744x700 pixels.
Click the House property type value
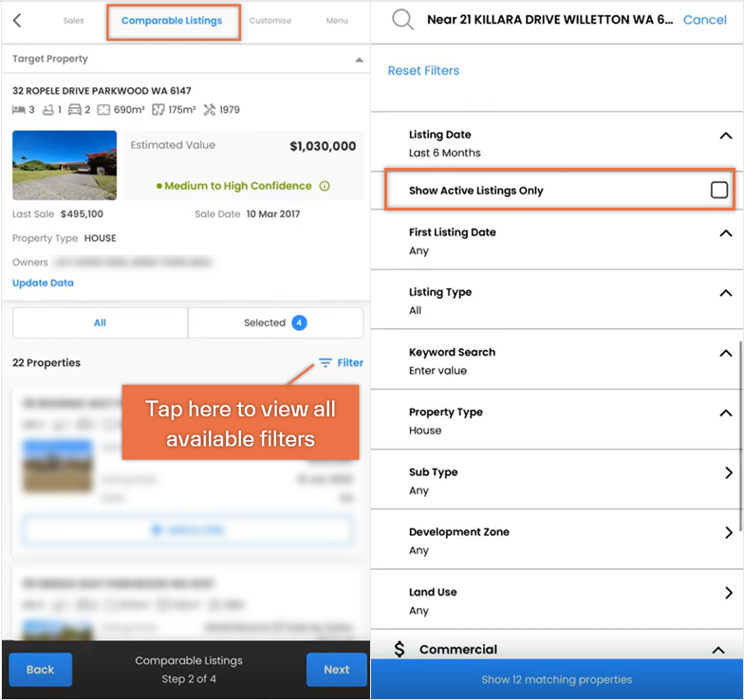425,431
